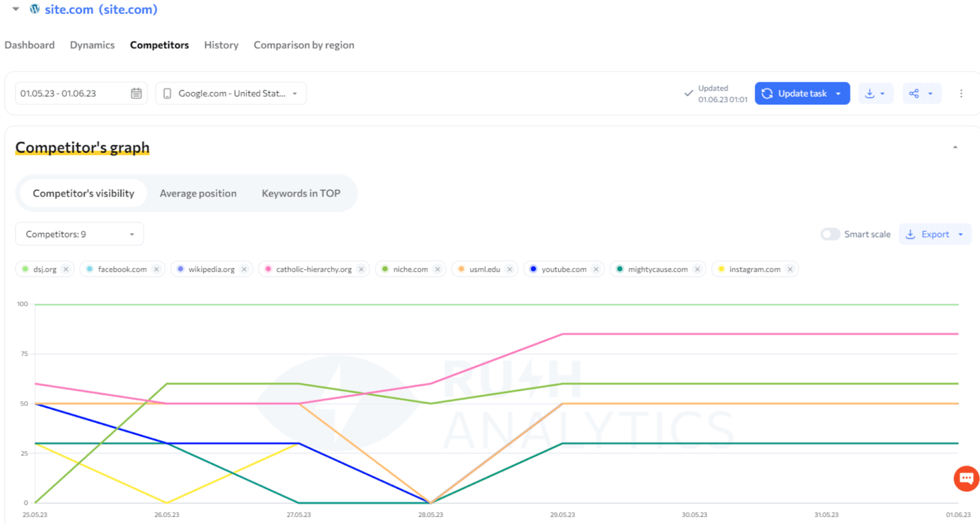Remove instagram.com competitor chip
Screen dimensions: 980x524
[x=790, y=269]
